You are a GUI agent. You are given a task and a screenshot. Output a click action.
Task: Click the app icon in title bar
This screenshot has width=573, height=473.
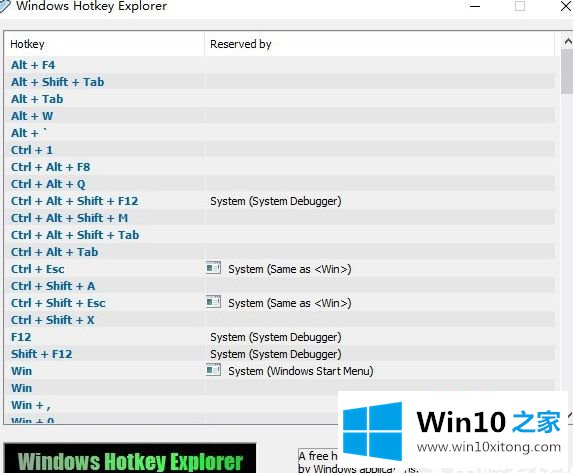[x=4, y=6]
